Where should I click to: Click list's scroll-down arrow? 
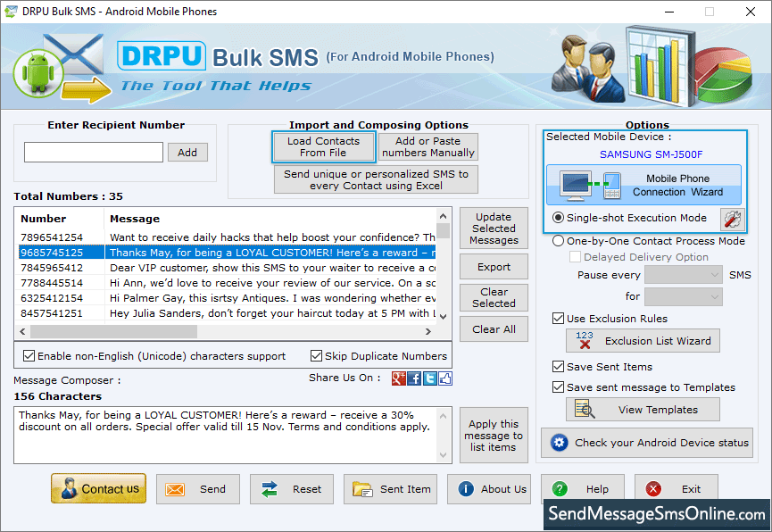(x=443, y=316)
